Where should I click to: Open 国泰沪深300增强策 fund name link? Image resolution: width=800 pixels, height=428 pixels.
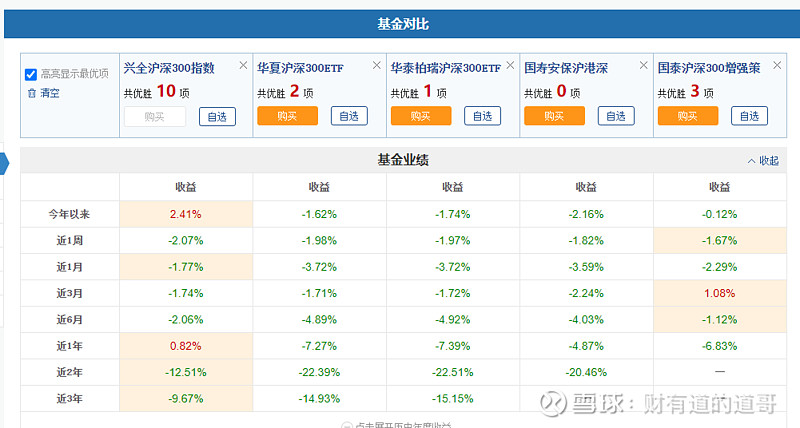click(709, 68)
